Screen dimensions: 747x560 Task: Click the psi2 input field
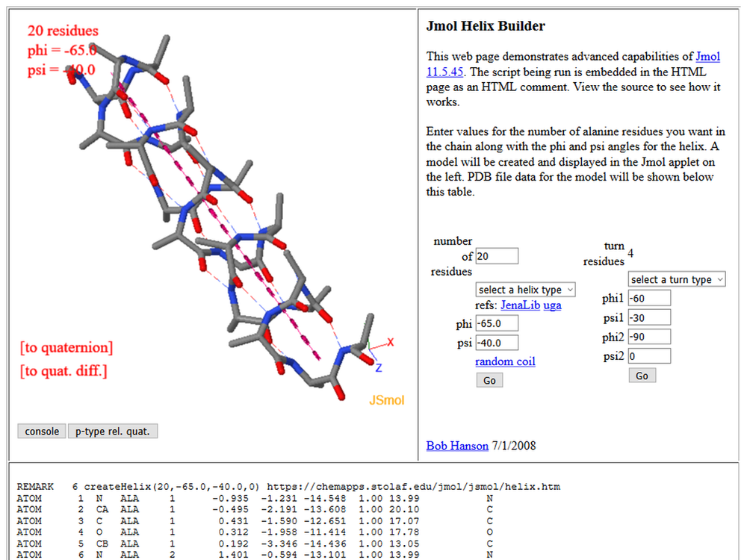649,356
